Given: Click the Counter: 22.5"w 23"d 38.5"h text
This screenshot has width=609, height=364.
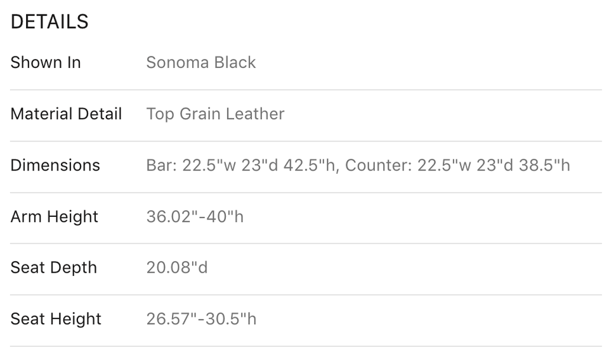Looking at the screenshot, I should pos(457,166).
